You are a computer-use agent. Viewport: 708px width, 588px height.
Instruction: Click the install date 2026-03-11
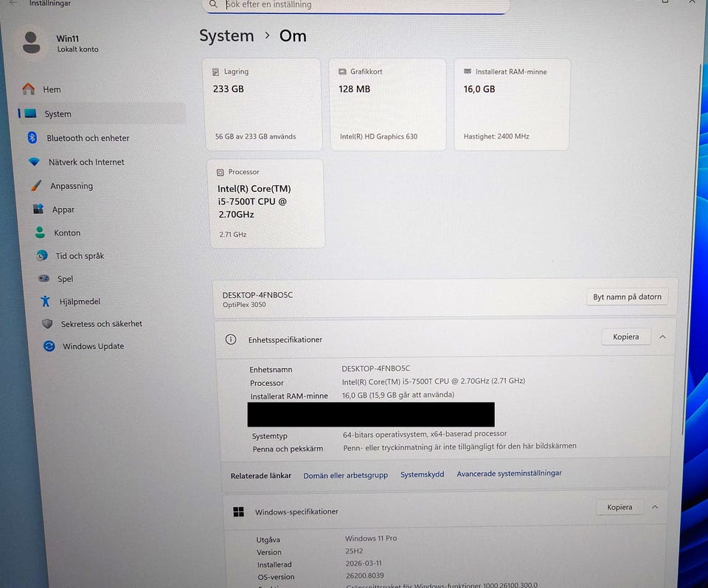(x=364, y=563)
